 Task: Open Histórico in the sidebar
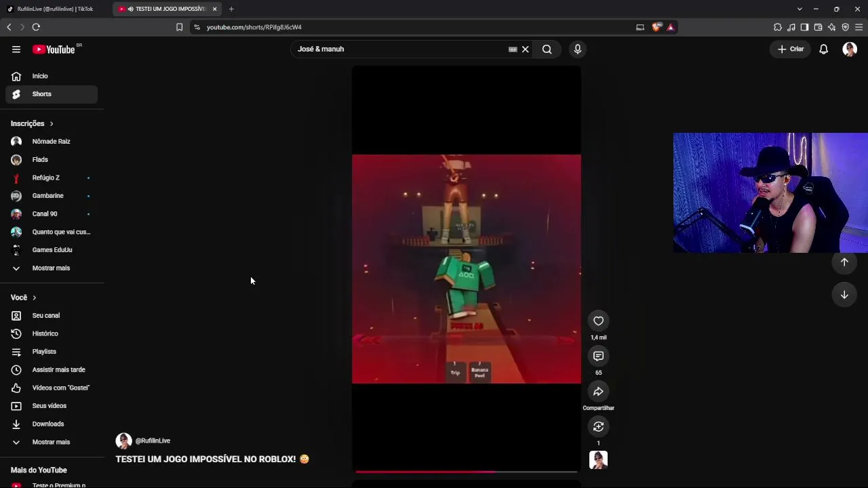[52, 333]
